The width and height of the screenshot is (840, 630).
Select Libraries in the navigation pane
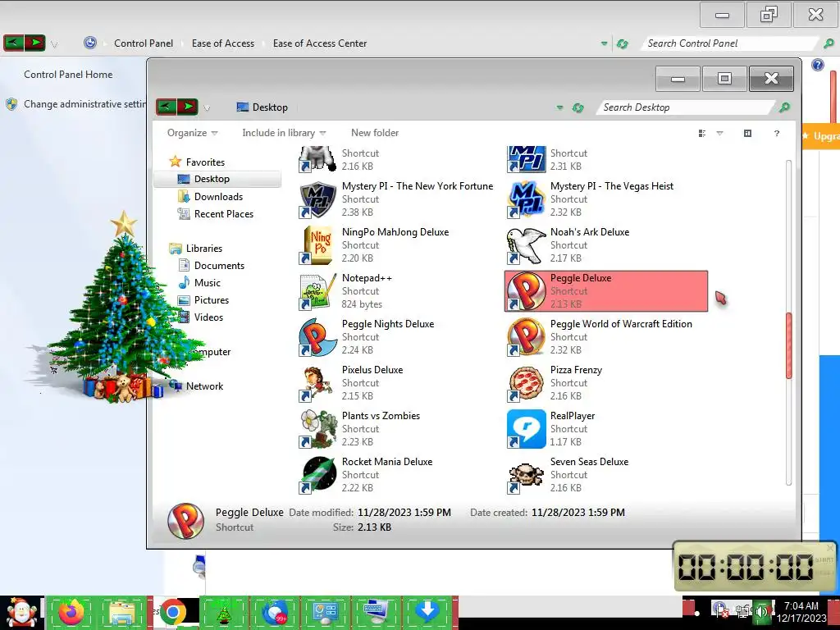[203, 248]
